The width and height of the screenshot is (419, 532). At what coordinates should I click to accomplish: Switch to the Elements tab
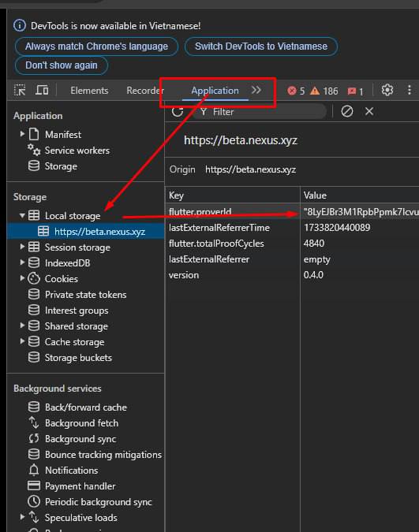(x=89, y=91)
